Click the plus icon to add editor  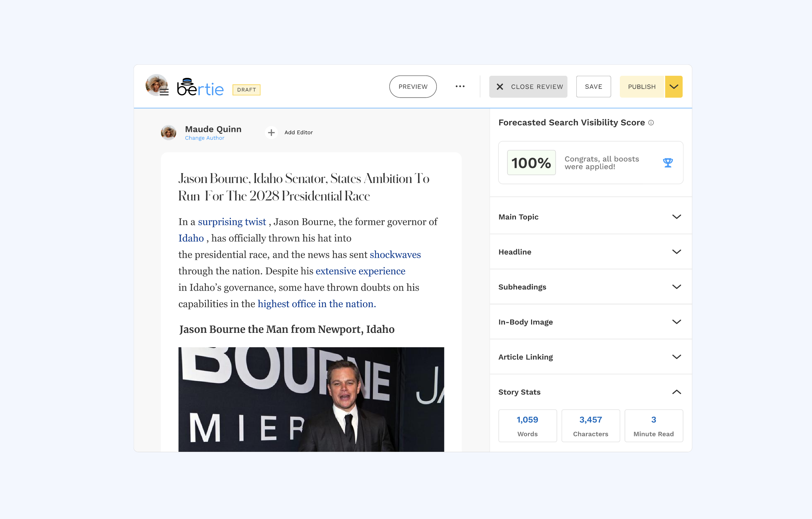click(x=271, y=132)
